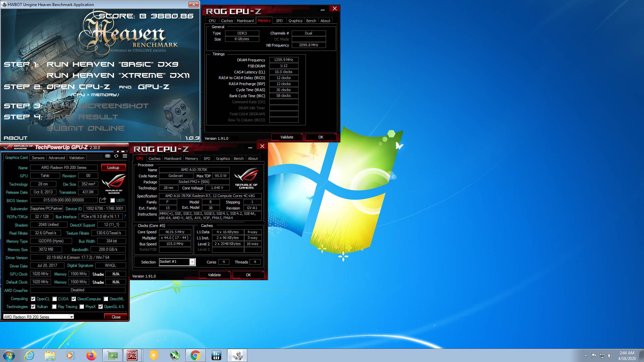Open the Windows Start menu
Viewport: 644px width, 362px height.
[x=9, y=355]
